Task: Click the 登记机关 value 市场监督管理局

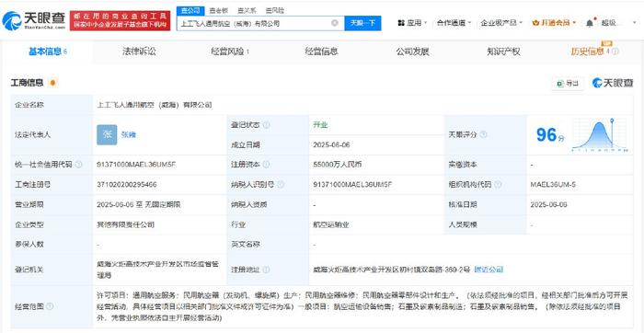Action: click(x=157, y=270)
